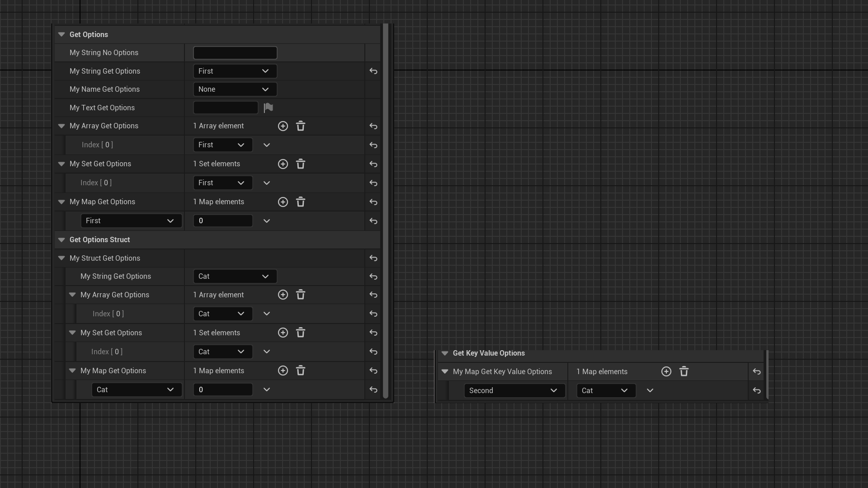Collapse the Get Key Value Options section
This screenshot has height=488, width=868.
tap(445, 353)
